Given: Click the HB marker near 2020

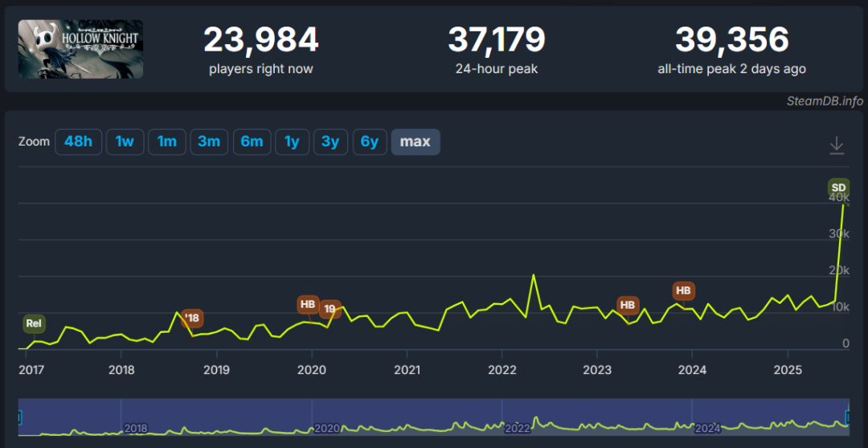Looking at the screenshot, I should tap(309, 304).
